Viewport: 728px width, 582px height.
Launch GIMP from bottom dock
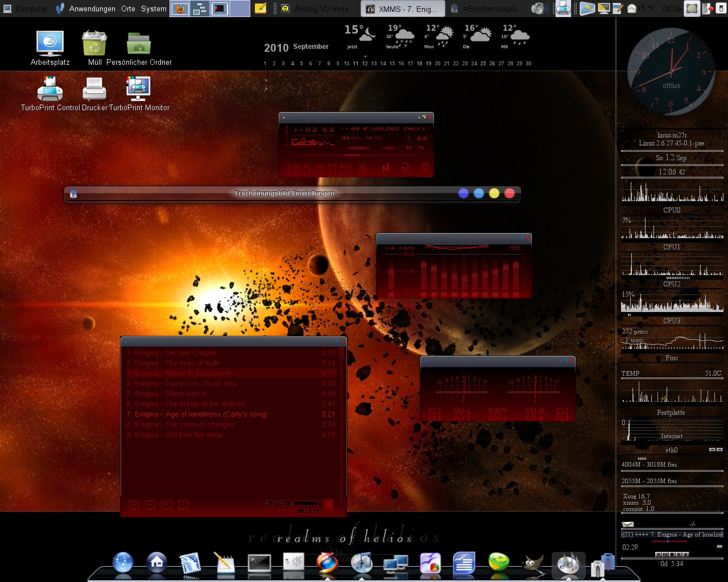[533, 563]
